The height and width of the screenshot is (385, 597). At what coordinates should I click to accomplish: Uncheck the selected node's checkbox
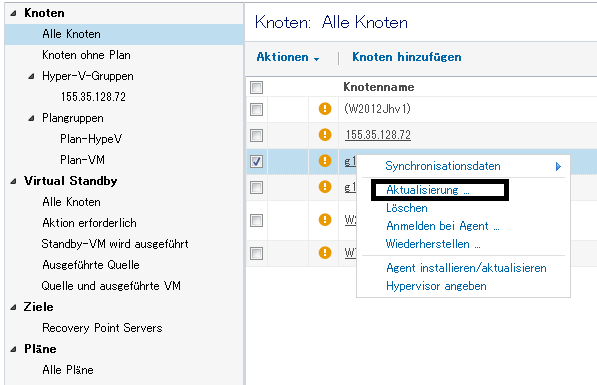[x=256, y=161]
